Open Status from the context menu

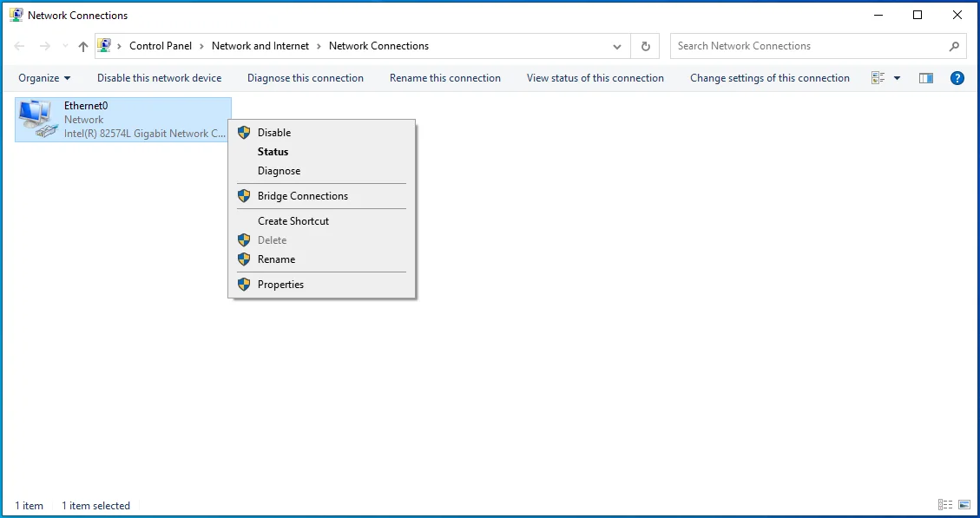[x=321, y=152]
